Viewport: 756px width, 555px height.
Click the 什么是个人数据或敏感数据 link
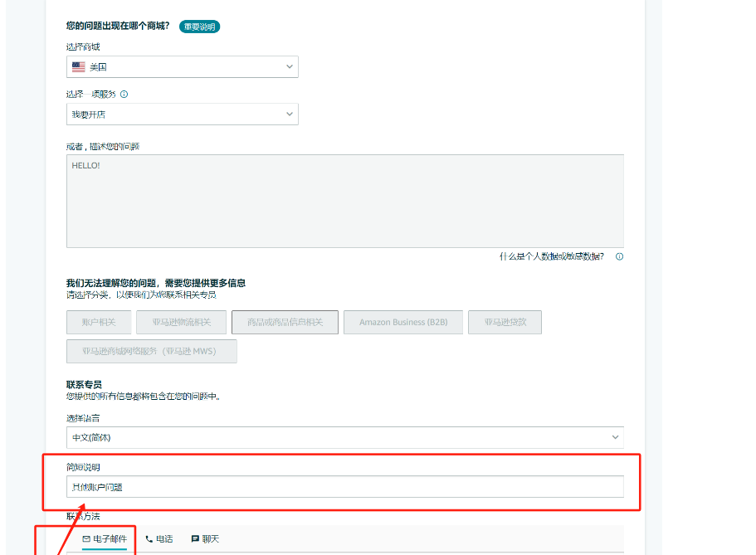[x=551, y=256]
